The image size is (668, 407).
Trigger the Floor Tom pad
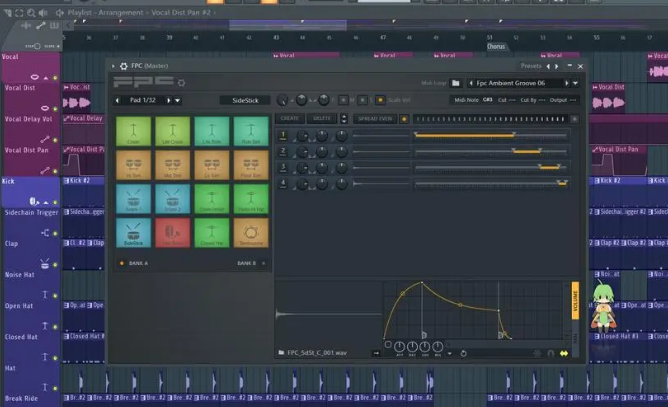251,165
